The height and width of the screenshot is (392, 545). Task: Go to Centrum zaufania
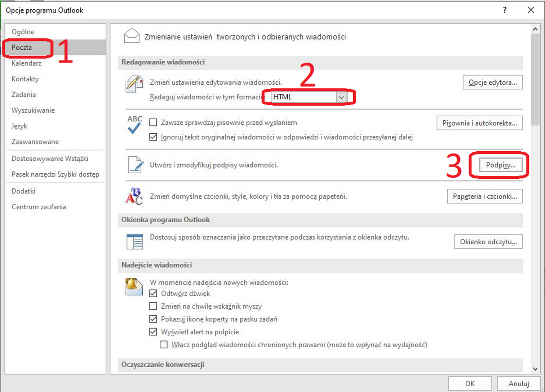(x=55, y=207)
